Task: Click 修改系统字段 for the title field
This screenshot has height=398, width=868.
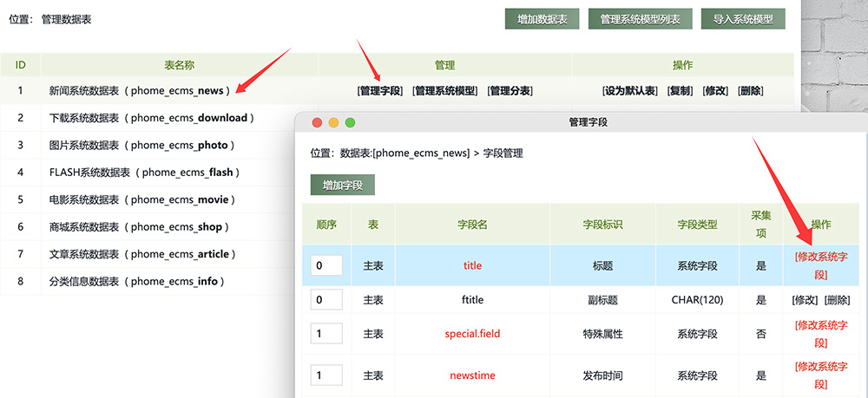Action: click(820, 265)
